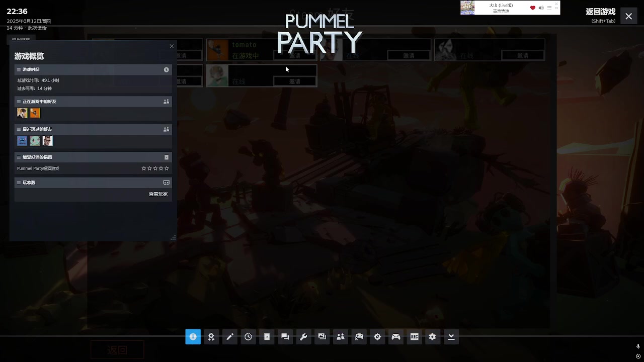Viewport: 644px width, 362px height.
Task: Open the Remote Play controller icon
Action: pyautogui.click(x=359, y=337)
